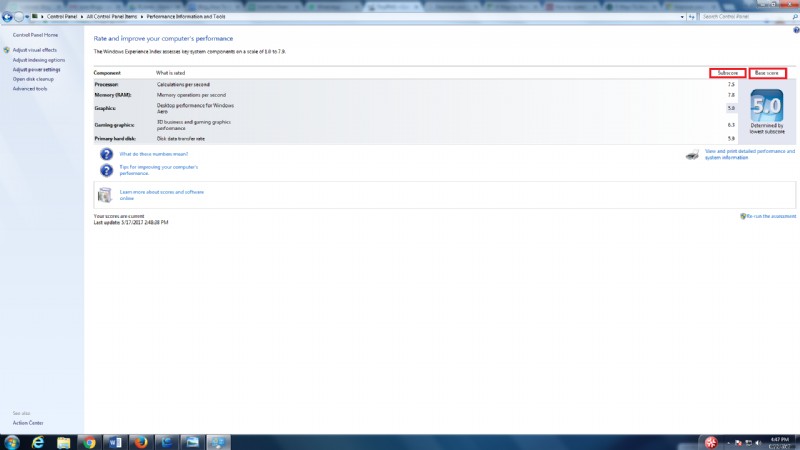Show hidden tray icons arrow
This screenshot has height=450, width=800.
point(728,443)
